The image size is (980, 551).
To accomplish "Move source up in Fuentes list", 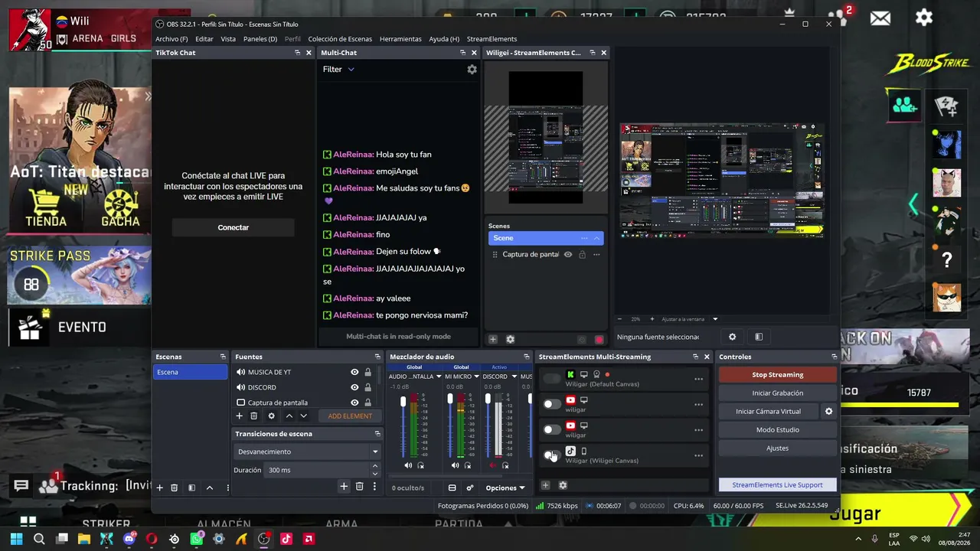I will click(x=289, y=416).
